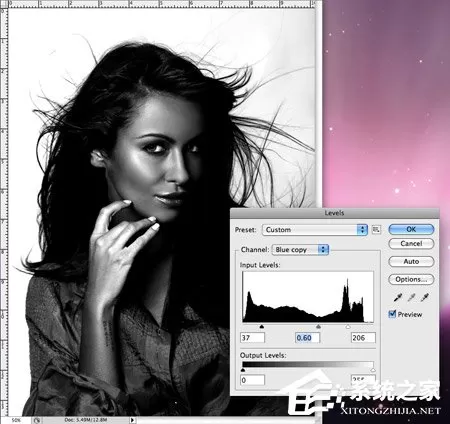Screen dimensions: 450x424
Task: Expand the status bar document info arrow
Action: tap(132, 420)
